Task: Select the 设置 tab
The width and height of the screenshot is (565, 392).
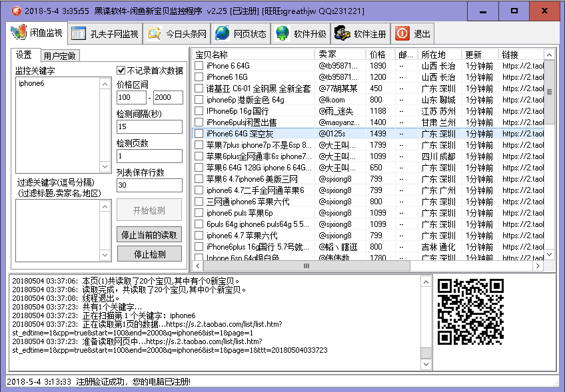Action: click(24, 55)
